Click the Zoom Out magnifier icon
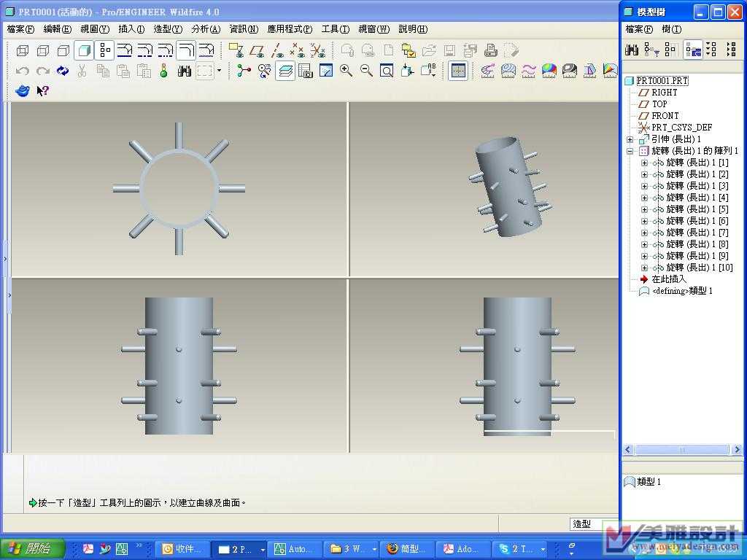Screen dimensions: 747x560 coord(366,71)
